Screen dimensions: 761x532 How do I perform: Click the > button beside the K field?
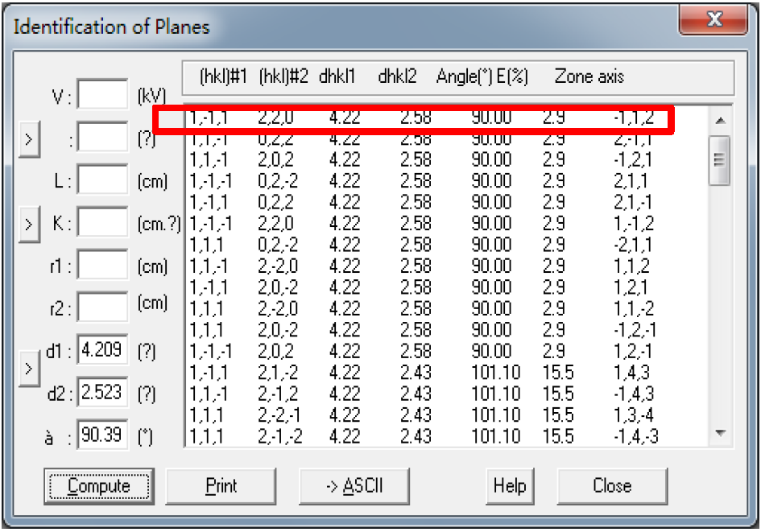[x=29, y=224]
